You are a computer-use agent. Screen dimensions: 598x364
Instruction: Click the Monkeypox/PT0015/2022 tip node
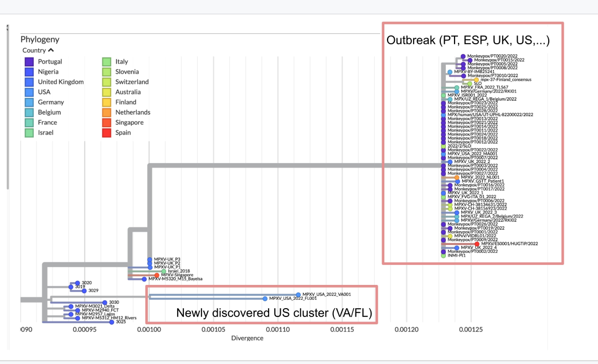[470, 60]
